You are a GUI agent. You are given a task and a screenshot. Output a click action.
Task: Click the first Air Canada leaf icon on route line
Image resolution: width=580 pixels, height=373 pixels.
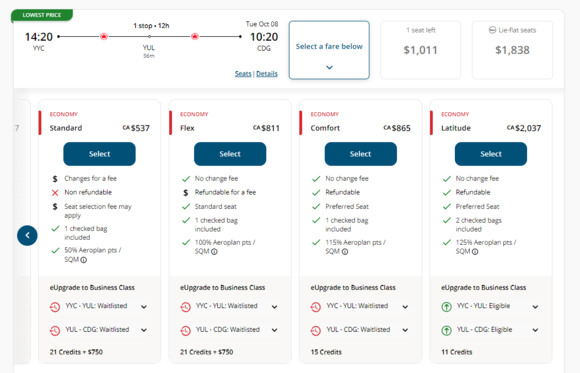104,36
